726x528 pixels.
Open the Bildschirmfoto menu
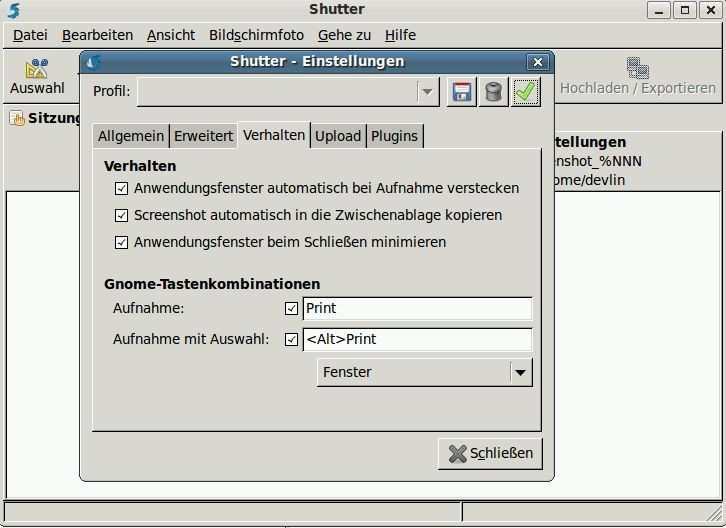coord(256,35)
